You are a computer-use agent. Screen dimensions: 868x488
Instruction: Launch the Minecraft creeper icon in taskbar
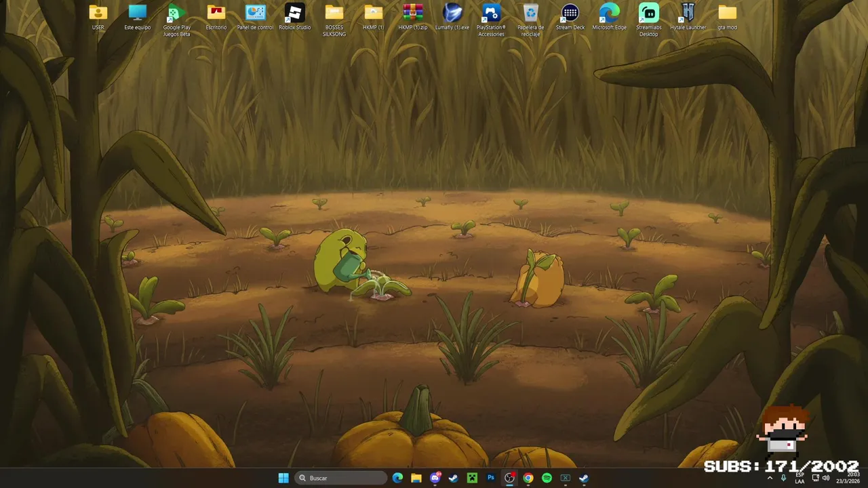472,478
